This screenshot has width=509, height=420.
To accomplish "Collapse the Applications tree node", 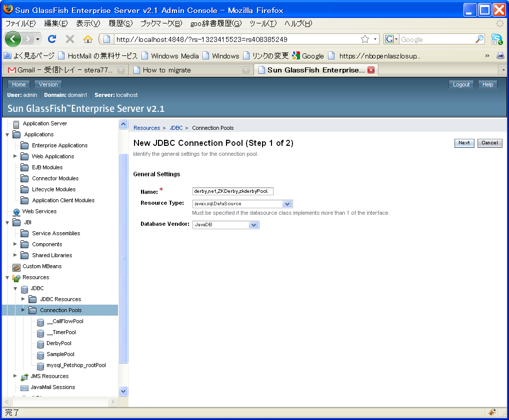I will (x=7, y=135).
